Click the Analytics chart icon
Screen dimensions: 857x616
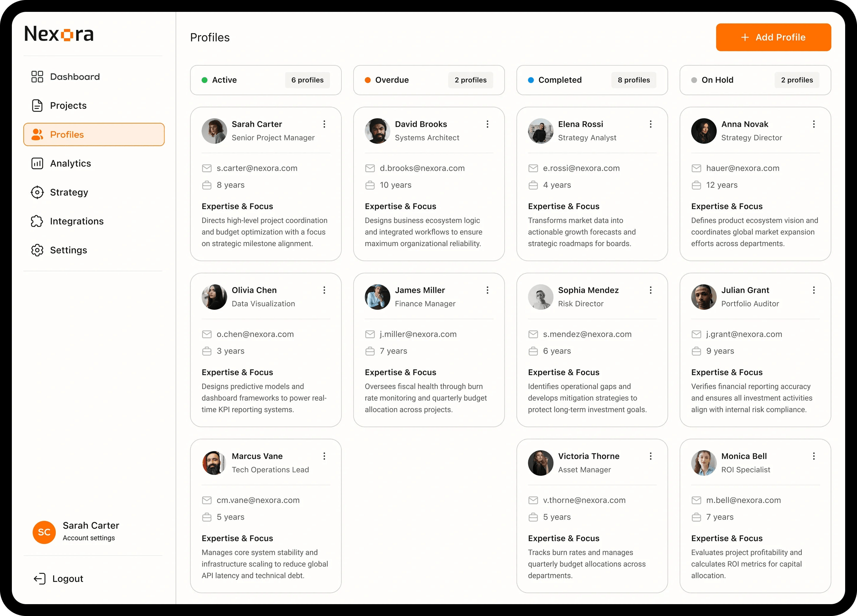37,163
